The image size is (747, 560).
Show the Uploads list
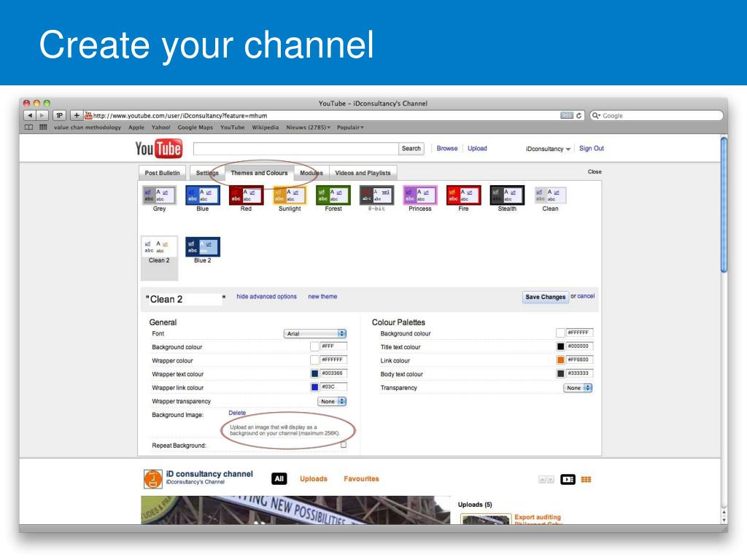[x=314, y=479]
